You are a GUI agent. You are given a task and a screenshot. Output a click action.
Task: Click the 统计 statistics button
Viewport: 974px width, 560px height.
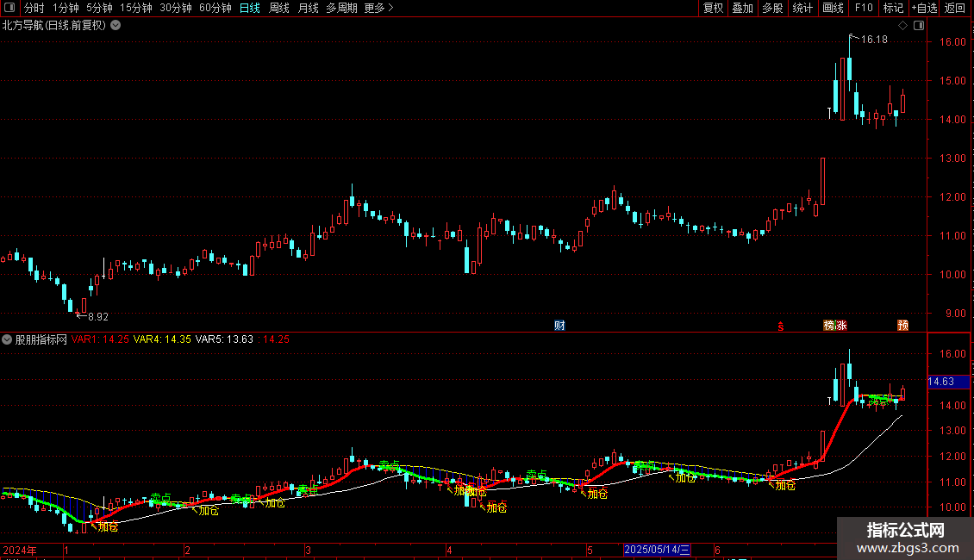point(802,8)
